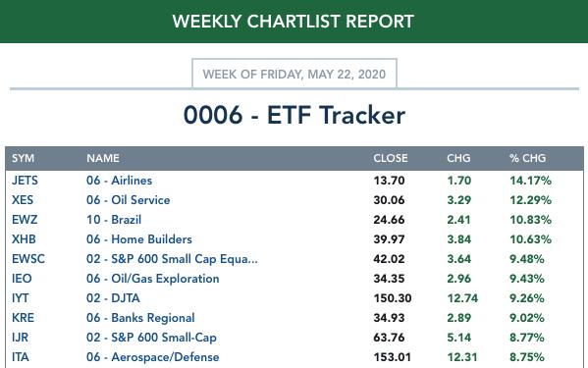Open the EWSC symbol link
This screenshot has width=588, height=368.
click(28, 258)
